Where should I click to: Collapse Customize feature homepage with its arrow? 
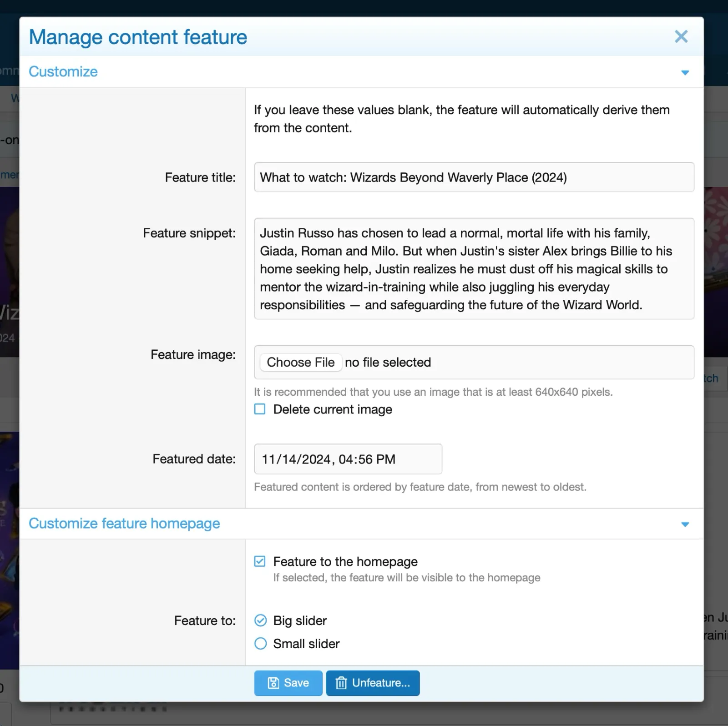685,524
